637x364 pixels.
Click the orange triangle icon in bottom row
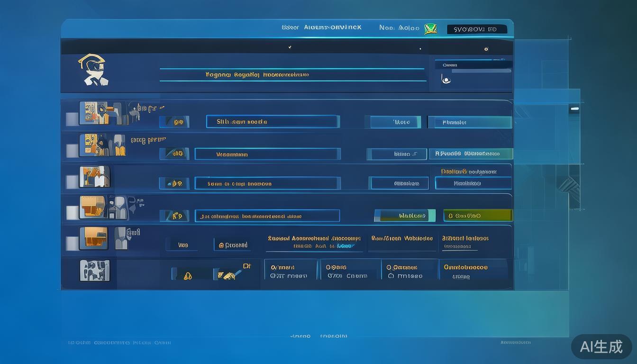coord(188,274)
